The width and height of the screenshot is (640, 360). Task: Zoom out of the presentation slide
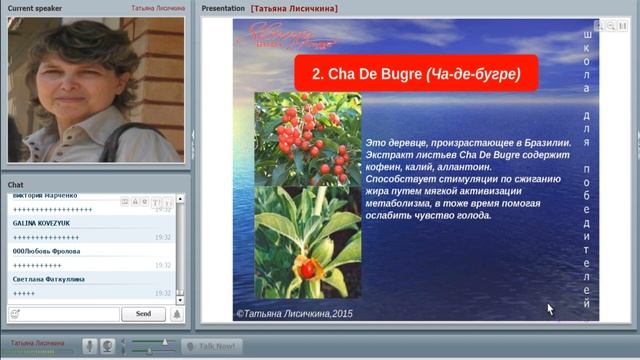611,26
